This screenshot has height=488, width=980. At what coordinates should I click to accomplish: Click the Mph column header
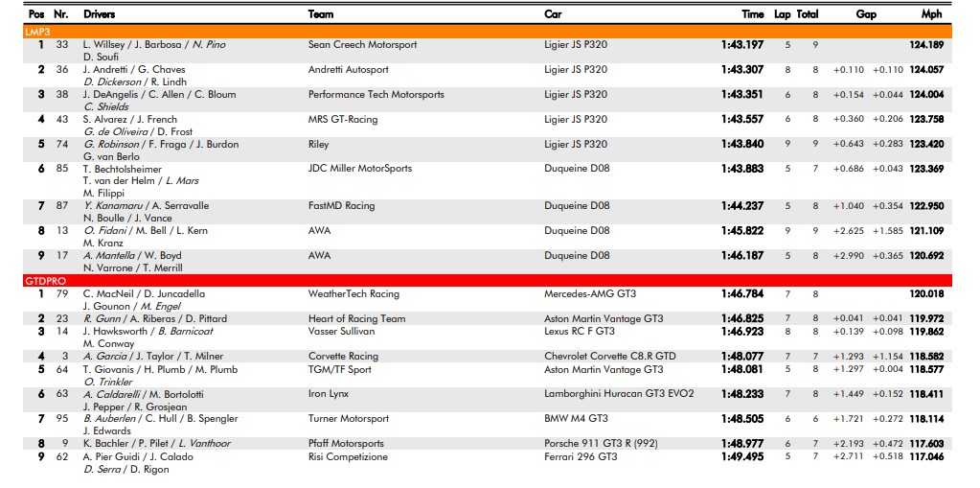click(931, 14)
